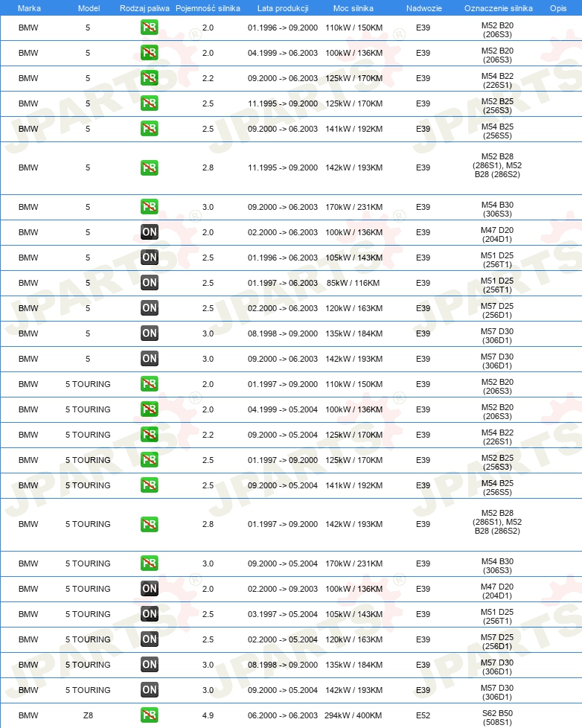
Task: Click petrol icon in 2.2 row ending 06.2003
Action: (x=150, y=78)
